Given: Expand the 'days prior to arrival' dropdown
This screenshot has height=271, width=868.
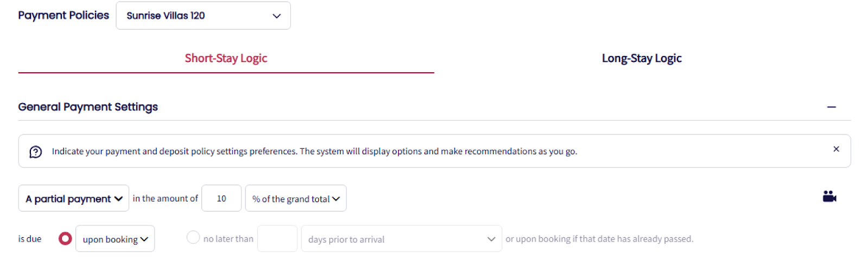Looking at the screenshot, I should coord(401,239).
